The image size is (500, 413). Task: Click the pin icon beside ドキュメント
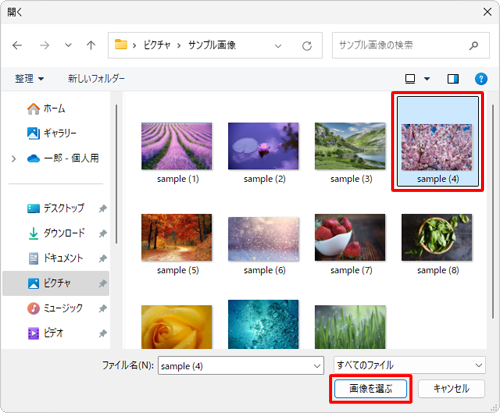coord(103,259)
